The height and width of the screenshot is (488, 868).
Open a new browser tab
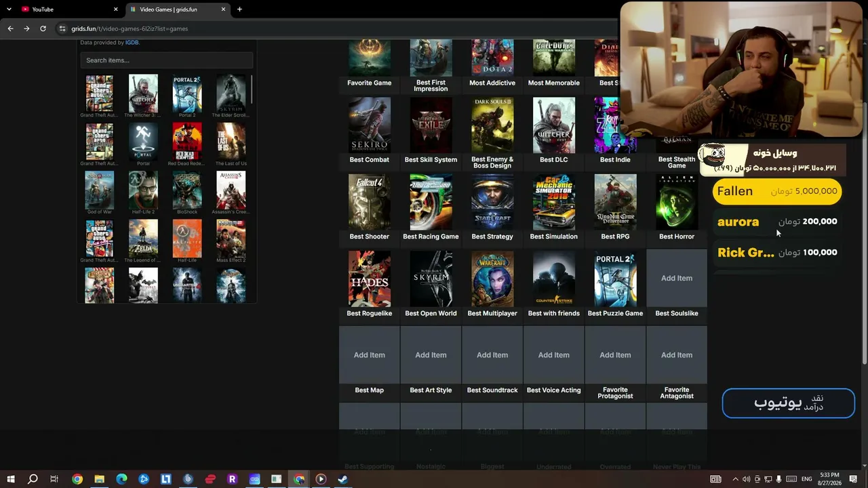click(x=239, y=9)
